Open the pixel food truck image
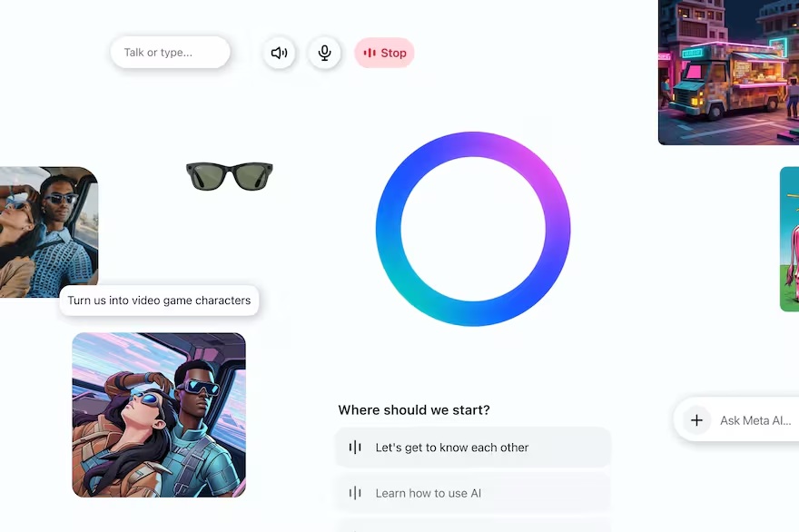 (729, 73)
